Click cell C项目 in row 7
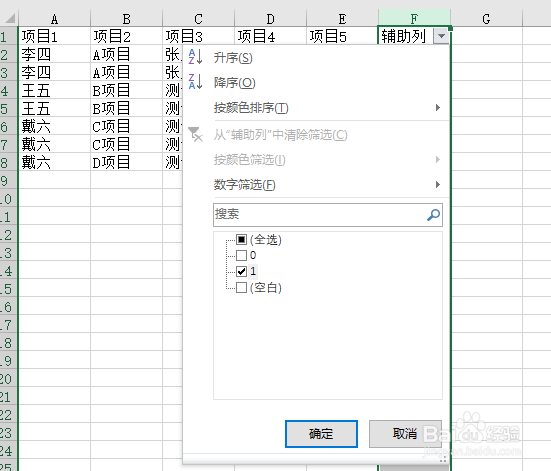This screenshot has height=471, width=551. (x=127, y=144)
